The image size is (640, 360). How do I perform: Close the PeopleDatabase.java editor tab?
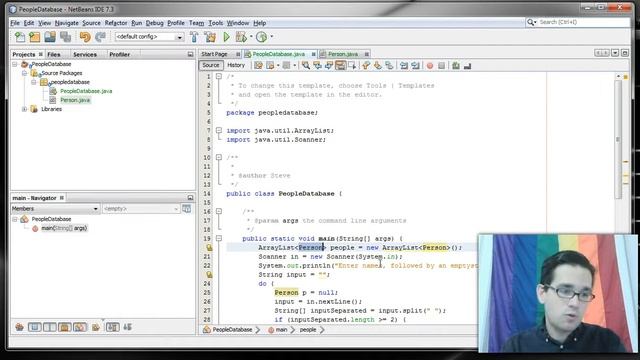pyautogui.click(x=313, y=54)
